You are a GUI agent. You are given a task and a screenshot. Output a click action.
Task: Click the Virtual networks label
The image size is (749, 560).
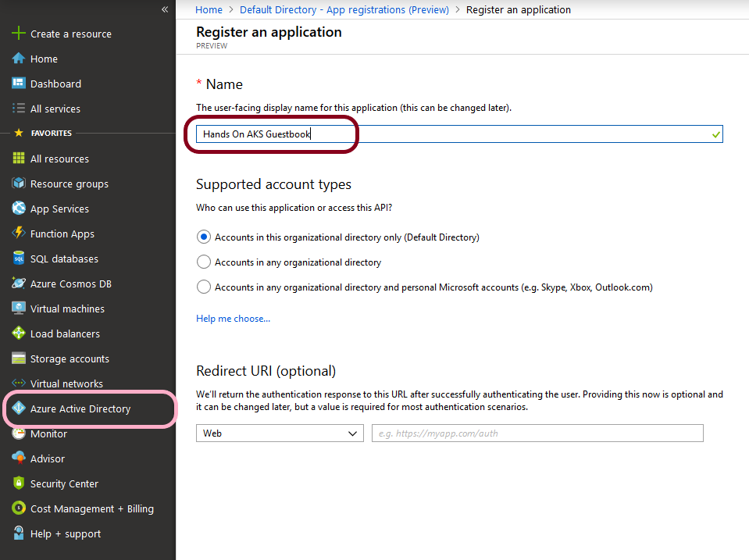(x=66, y=383)
